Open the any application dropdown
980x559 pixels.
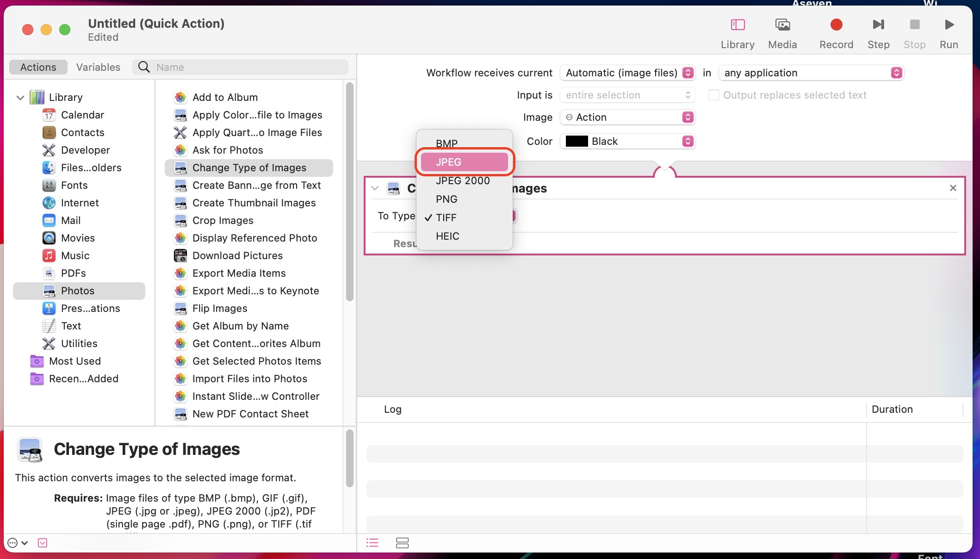[x=811, y=73]
